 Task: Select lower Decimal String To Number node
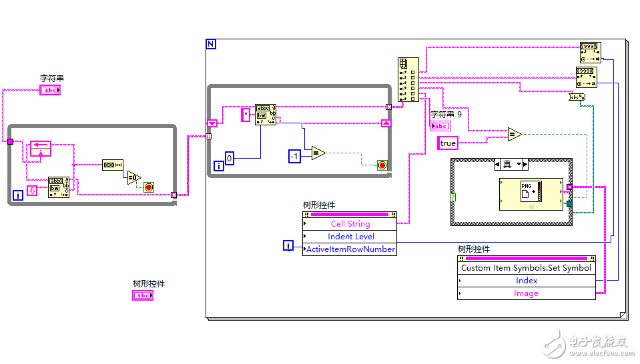coord(587,77)
